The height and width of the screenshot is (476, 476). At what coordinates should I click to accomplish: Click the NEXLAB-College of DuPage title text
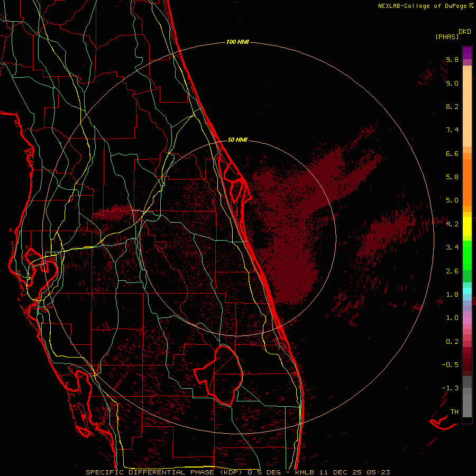(422, 6)
